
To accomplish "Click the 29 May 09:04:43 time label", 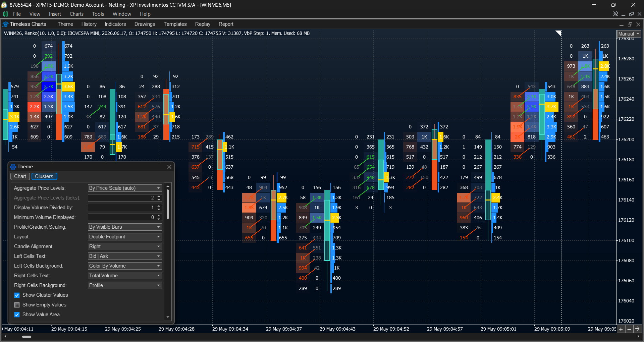I will point(337,329).
